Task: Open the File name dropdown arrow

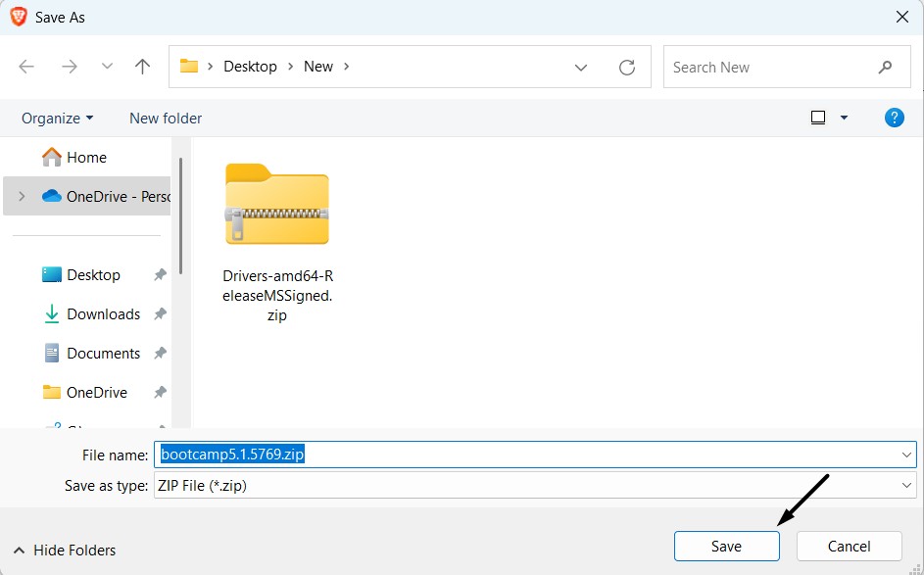Action: coord(906,455)
